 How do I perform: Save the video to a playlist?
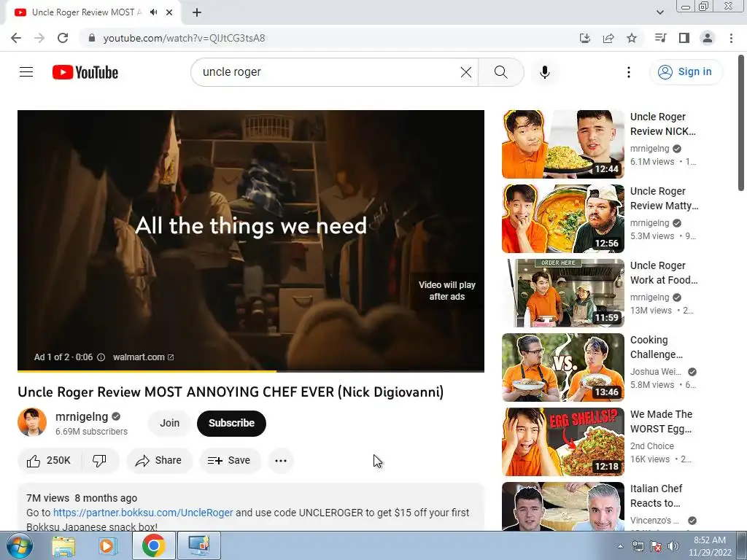click(230, 461)
